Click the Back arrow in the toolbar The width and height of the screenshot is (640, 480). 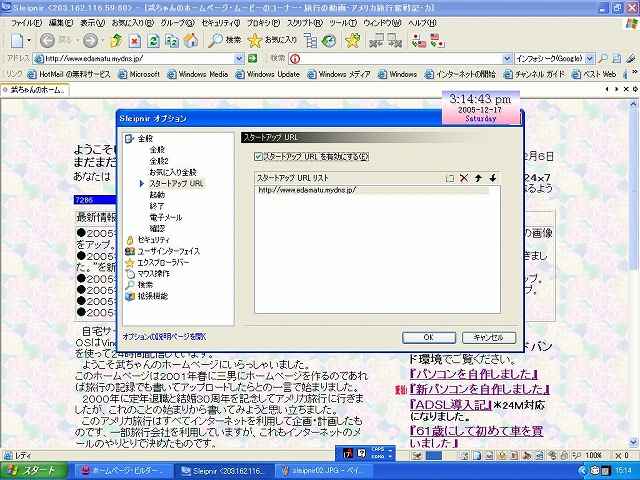(48, 40)
